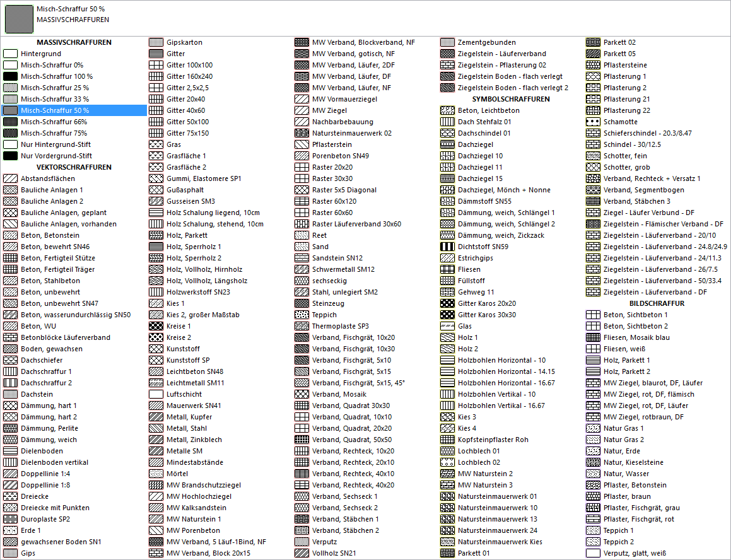Click the Misch-Schraffur 50 % preview swatch at top
The height and width of the screenshot is (560, 731).
click(x=19, y=19)
